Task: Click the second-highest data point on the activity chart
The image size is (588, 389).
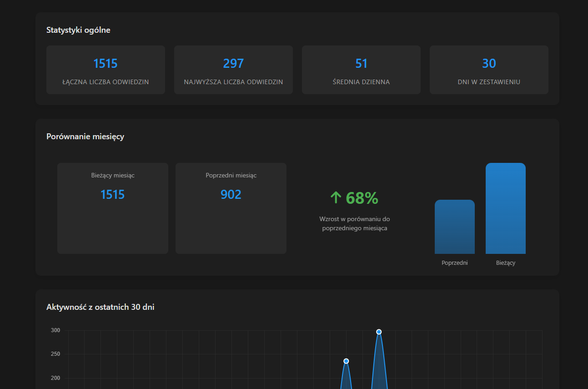Action: (346, 361)
